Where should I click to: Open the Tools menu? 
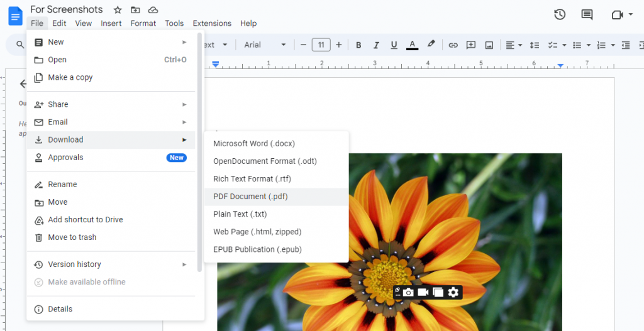pyautogui.click(x=174, y=23)
